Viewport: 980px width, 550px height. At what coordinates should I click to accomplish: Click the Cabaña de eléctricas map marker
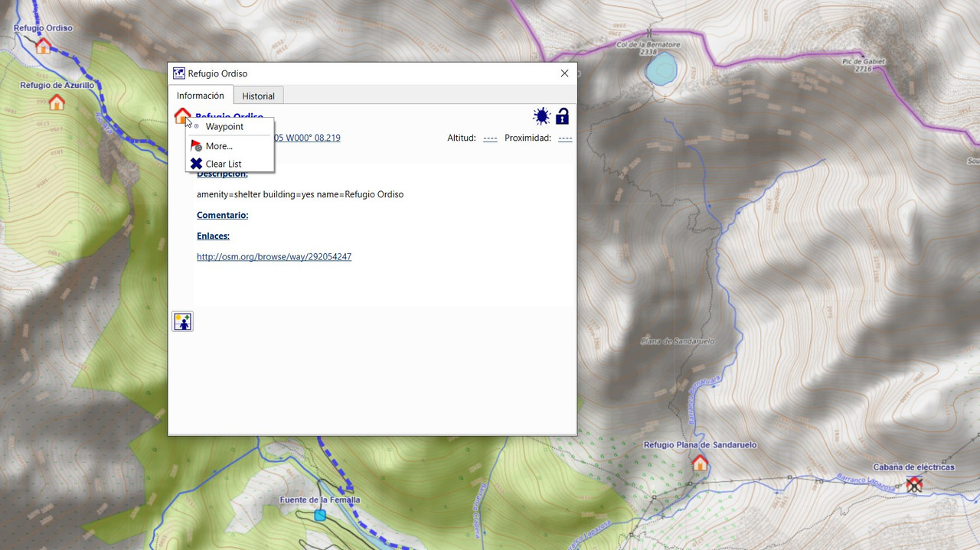[x=913, y=483]
